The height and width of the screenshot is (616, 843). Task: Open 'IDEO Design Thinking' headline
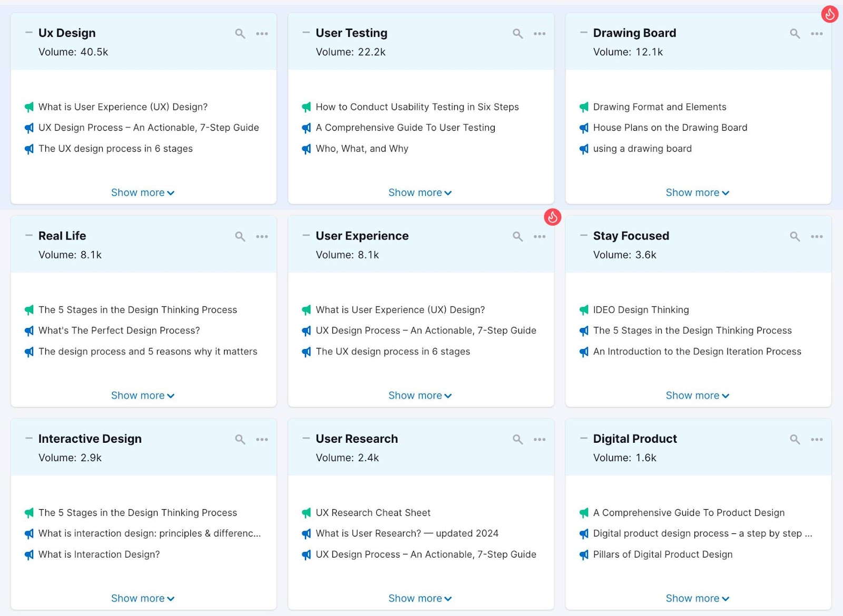pyautogui.click(x=641, y=310)
